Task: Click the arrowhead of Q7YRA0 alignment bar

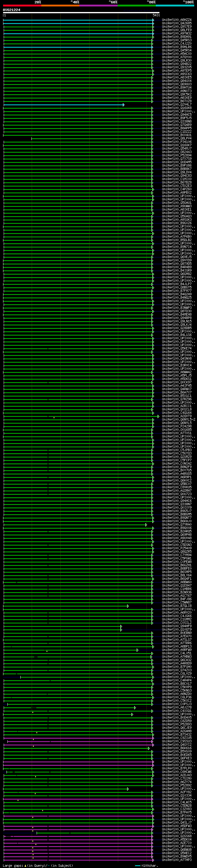Action: pos(146,525)
